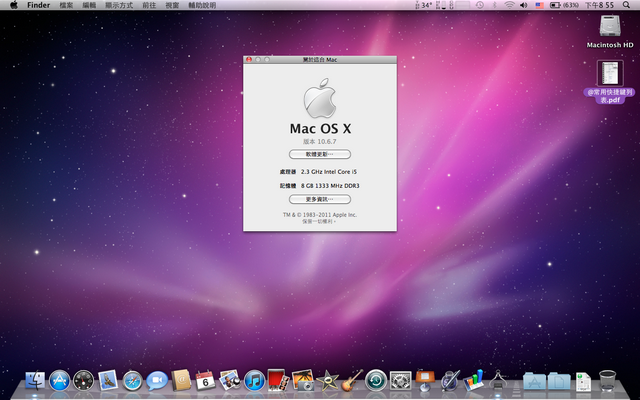Viewport: 640px width, 400px height.
Task: Open Finder from the Dock
Action: [x=35, y=380]
